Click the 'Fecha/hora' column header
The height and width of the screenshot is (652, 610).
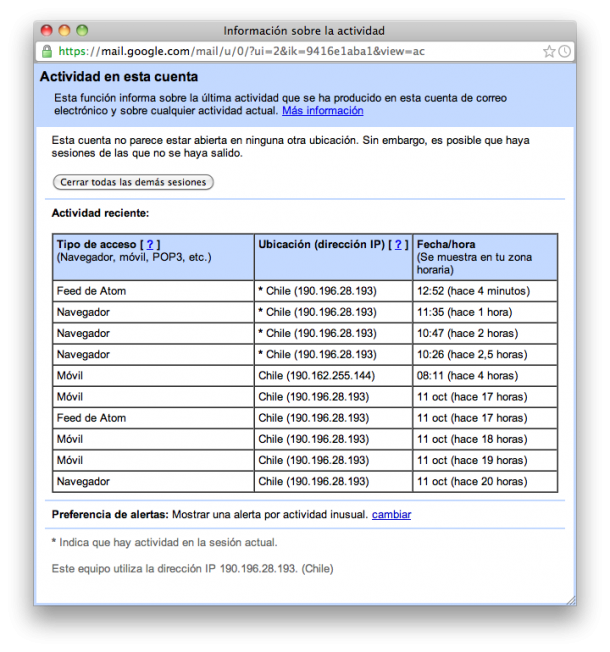tap(446, 244)
